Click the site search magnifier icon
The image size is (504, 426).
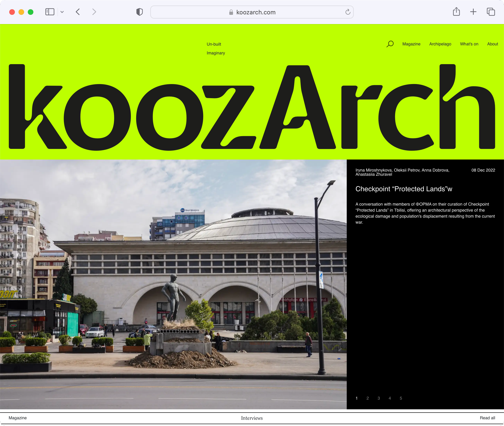pyautogui.click(x=390, y=44)
